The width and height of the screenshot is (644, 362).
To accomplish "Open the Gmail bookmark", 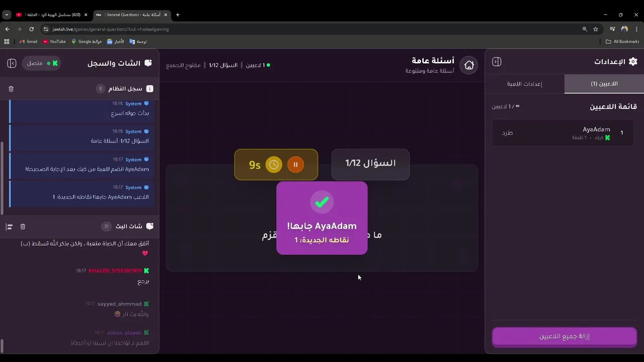I will [28, 42].
